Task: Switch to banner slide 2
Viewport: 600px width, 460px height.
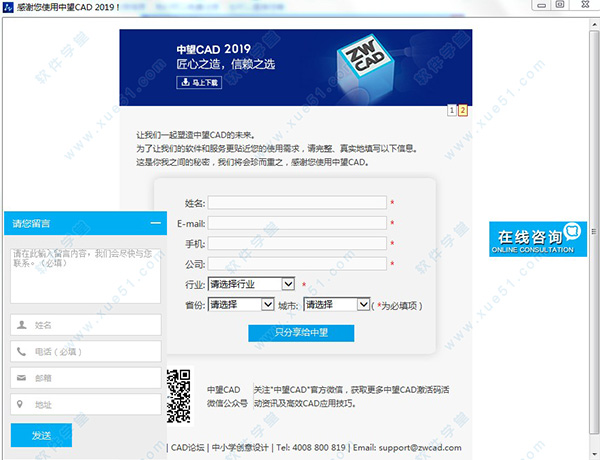Action: coord(463,110)
